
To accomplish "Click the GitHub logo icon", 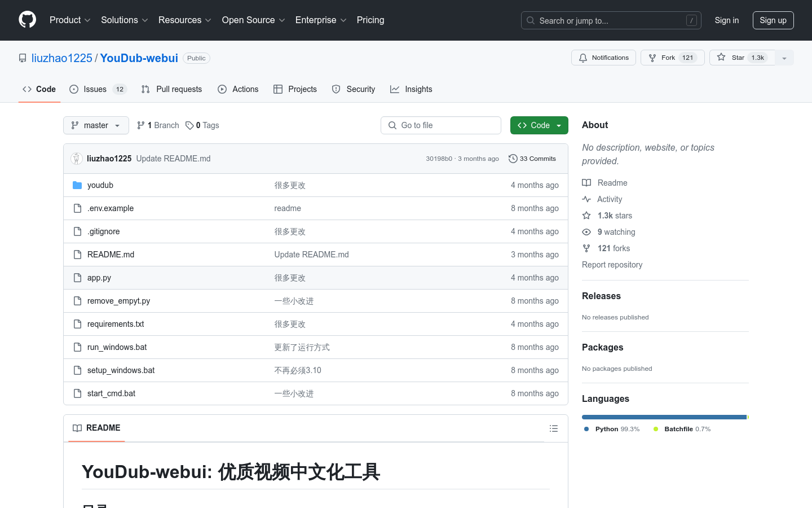I will click(x=27, y=20).
